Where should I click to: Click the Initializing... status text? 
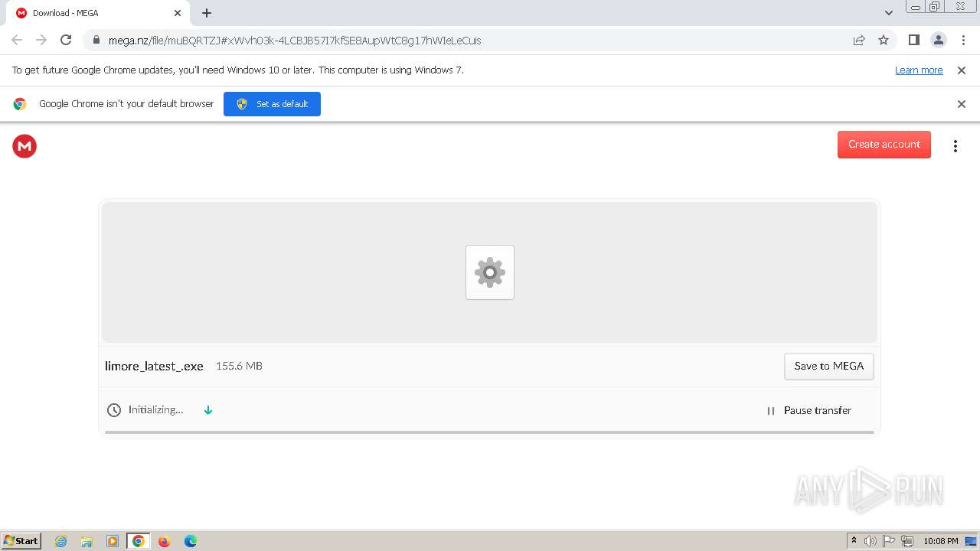pyautogui.click(x=155, y=409)
